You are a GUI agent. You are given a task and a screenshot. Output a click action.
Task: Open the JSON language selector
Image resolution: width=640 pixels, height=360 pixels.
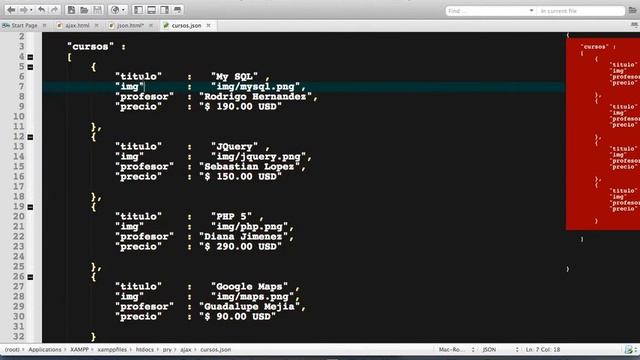tap(500, 350)
